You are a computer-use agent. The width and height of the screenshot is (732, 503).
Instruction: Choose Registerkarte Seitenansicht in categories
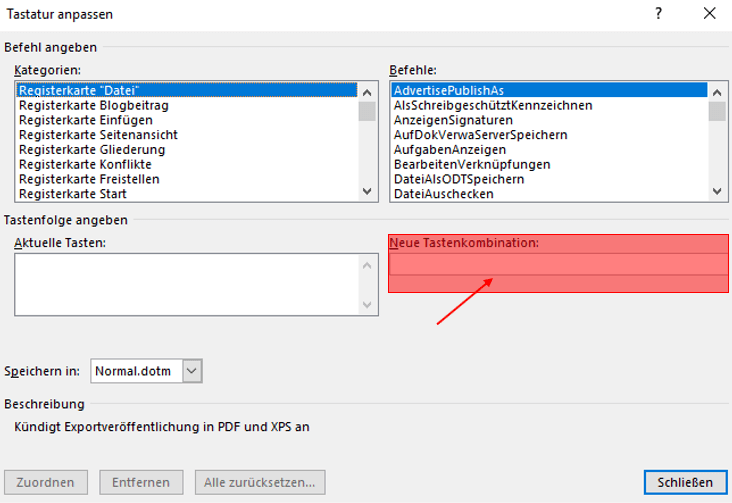point(98,135)
